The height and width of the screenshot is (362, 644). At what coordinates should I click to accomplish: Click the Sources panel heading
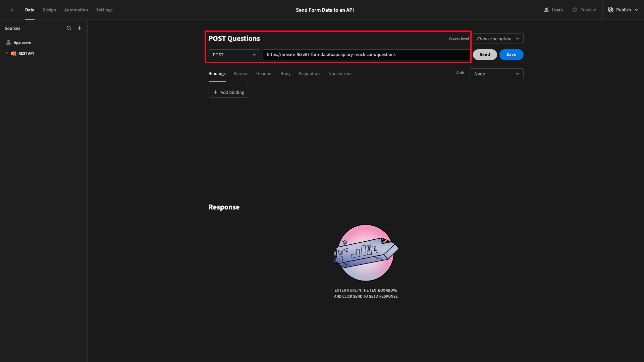click(12, 28)
